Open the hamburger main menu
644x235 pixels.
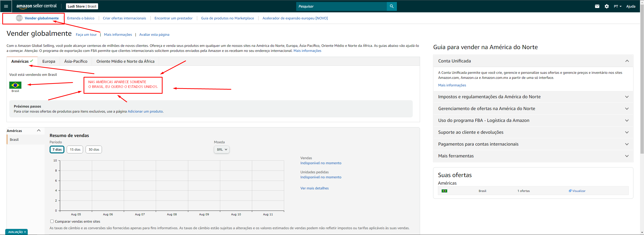point(6,6)
